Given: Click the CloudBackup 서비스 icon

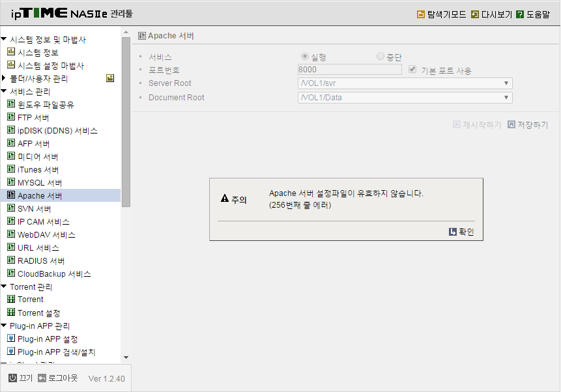Looking at the screenshot, I should pos(11,273).
